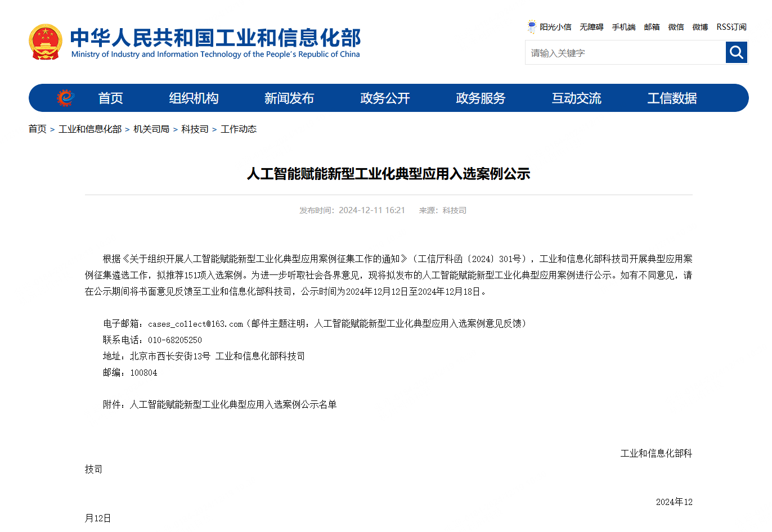Open the 手机端 mobile version link
Viewport: 772px width, 532px height.
(x=623, y=27)
